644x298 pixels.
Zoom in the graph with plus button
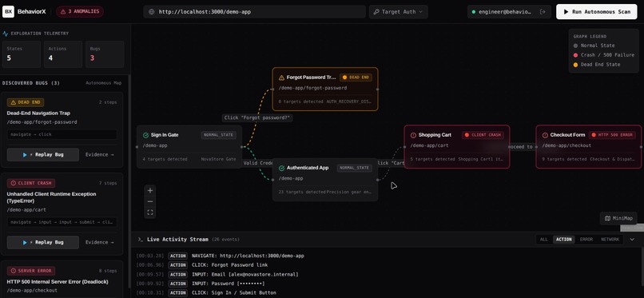(x=150, y=190)
